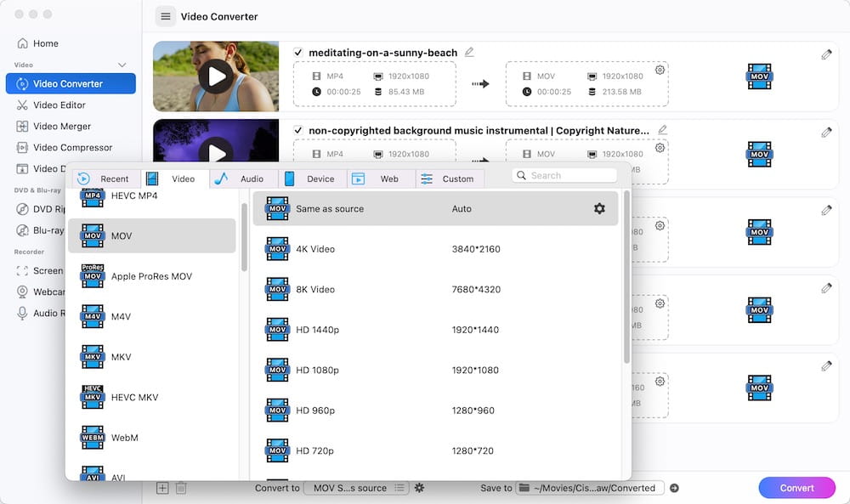
Task: Open the Save to folder path dropdown
Action: pyautogui.click(x=589, y=488)
